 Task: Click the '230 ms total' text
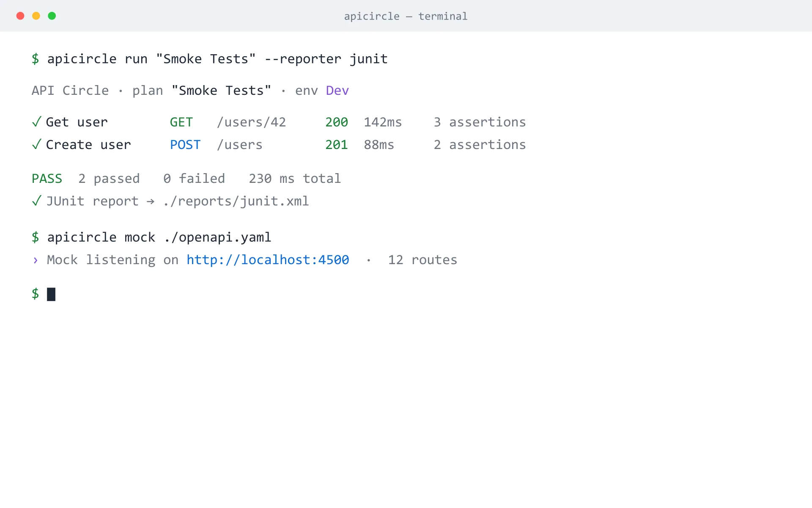pos(295,179)
